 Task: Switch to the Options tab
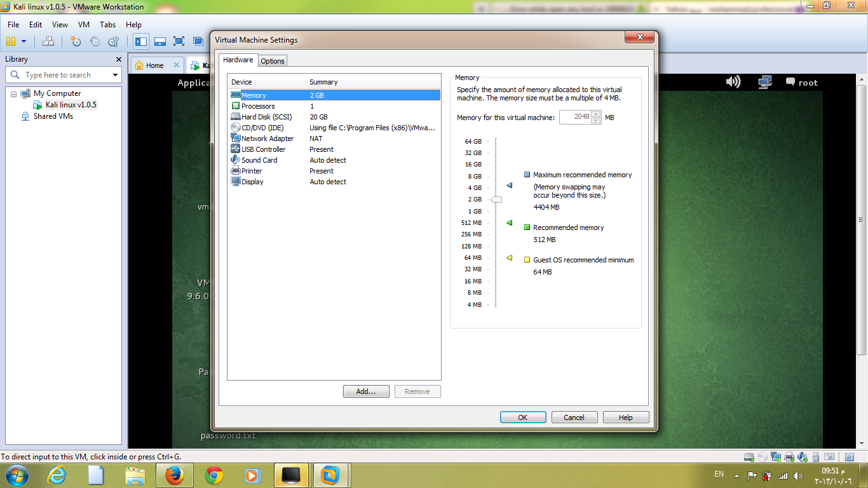click(x=273, y=61)
